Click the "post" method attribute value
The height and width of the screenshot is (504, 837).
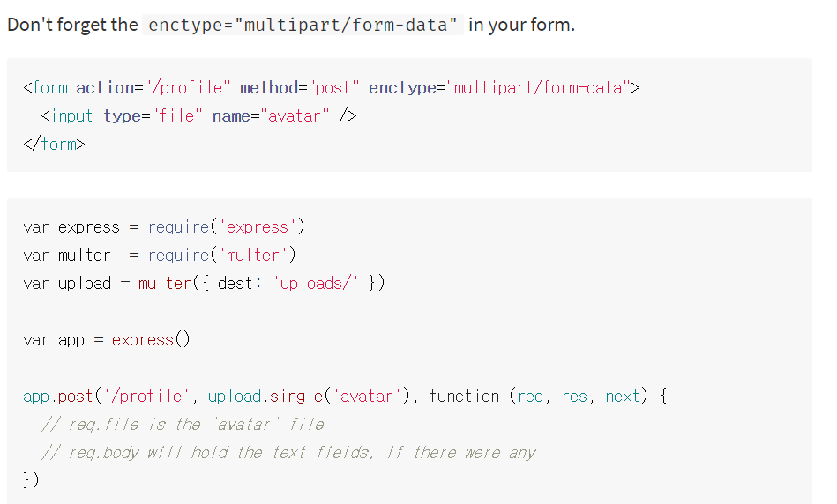pyautogui.click(x=333, y=87)
